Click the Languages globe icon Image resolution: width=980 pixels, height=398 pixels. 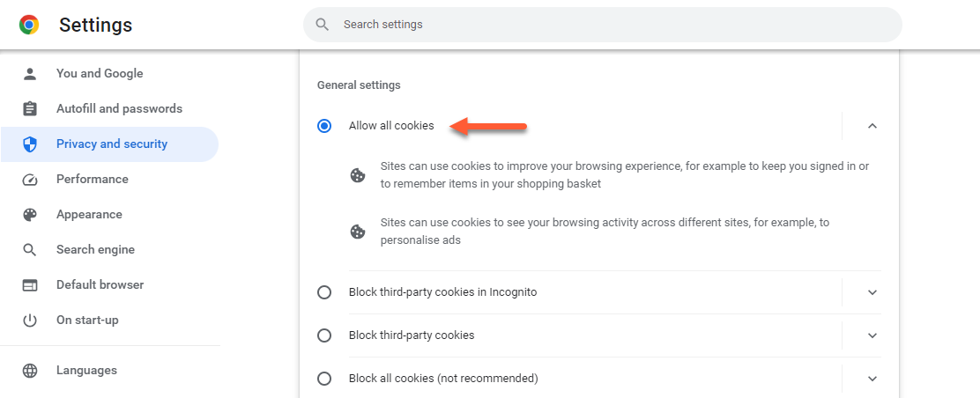click(30, 371)
